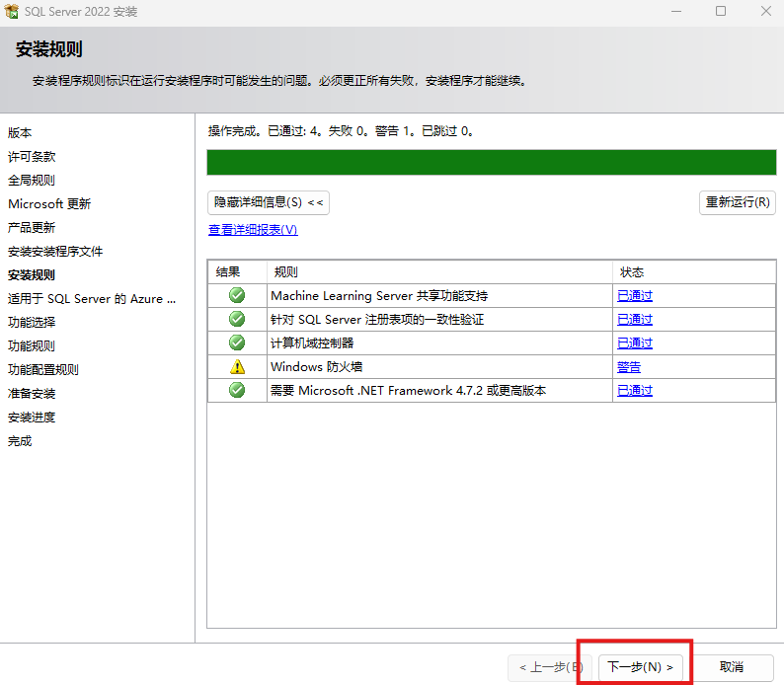
Task: Click the green progress bar
Action: (491, 162)
